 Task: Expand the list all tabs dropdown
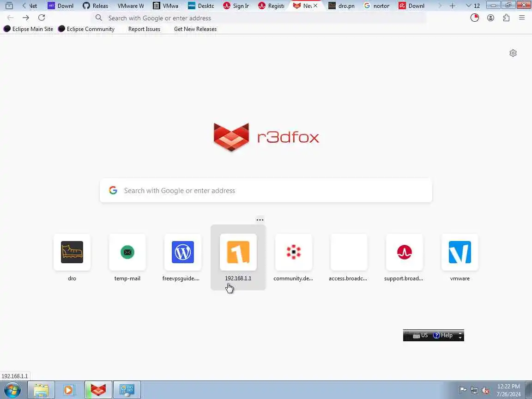click(472, 6)
